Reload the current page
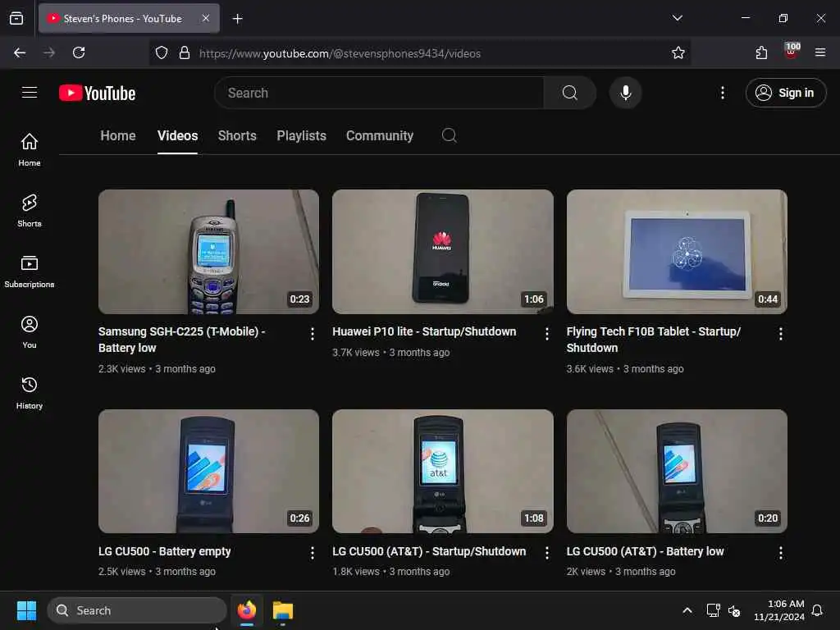840x630 pixels. pos(79,52)
